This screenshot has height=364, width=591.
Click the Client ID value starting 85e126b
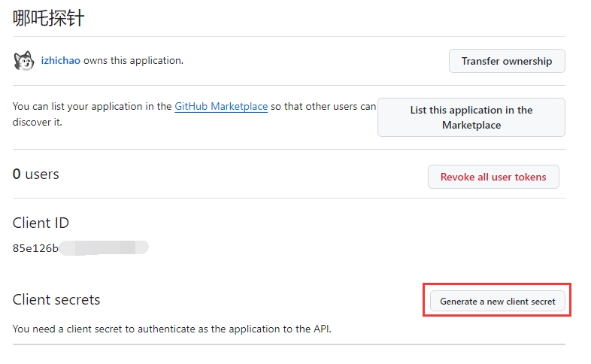pyautogui.click(x=35, y=248)
